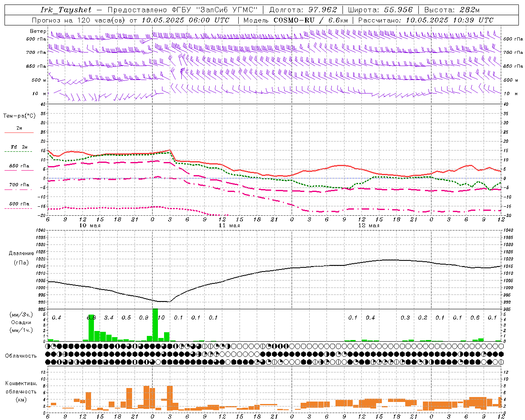Image resolution: width=525 pixels, height=420 pixels.
Task: Click the tallest green precipitation bar
Action: 155,325
